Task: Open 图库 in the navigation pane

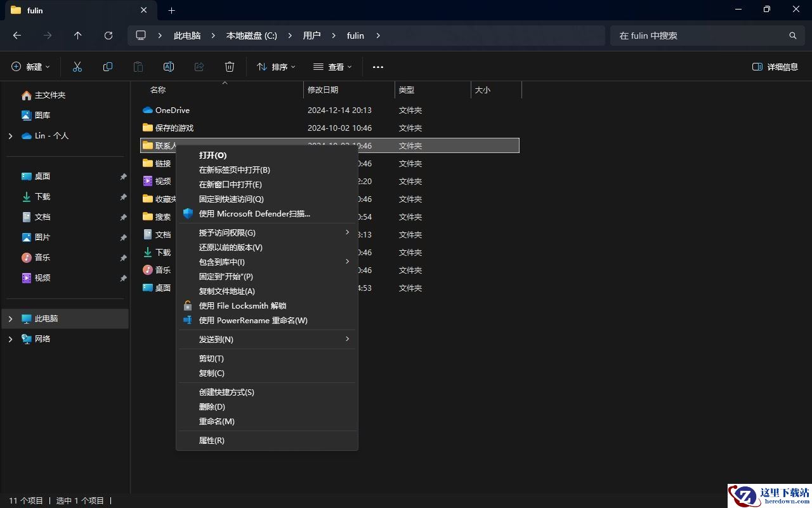Action: pos(36,115)
